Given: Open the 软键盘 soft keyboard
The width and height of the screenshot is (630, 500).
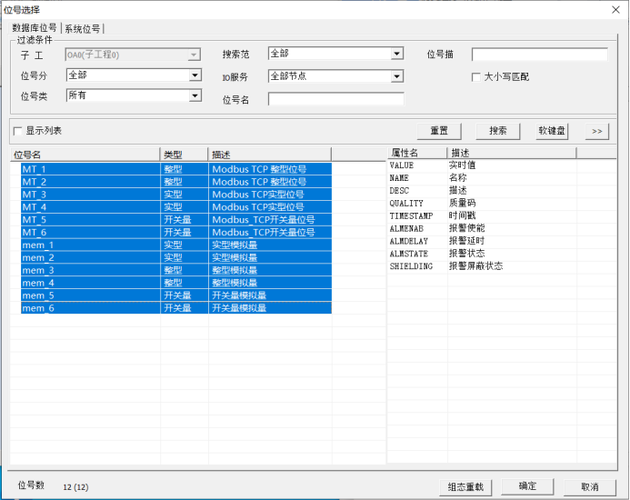Looking at the screenshot, I should point(552,131).
